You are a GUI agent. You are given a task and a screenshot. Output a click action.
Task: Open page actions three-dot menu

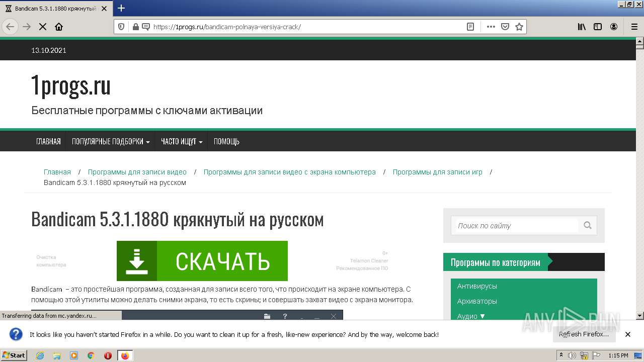pos(491,27)
